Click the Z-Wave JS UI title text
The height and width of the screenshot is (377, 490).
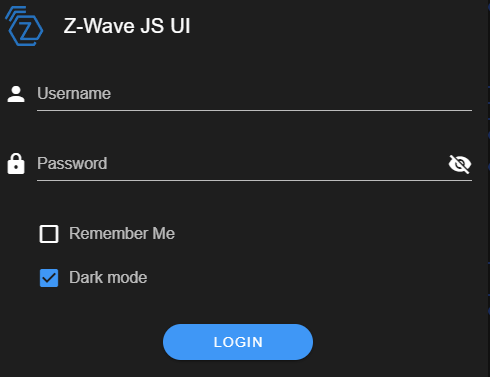click(127, 26)
